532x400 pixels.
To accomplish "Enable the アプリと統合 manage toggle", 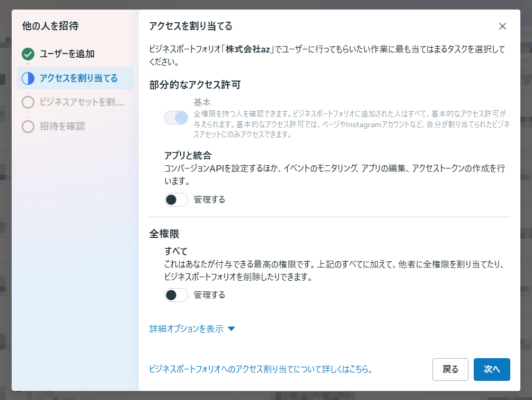I will tap(176, 200).
